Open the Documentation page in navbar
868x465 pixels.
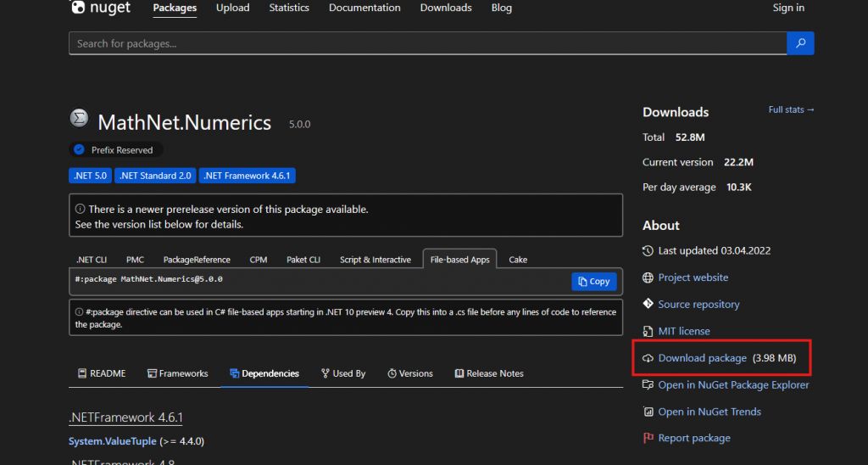pos(364,8)
